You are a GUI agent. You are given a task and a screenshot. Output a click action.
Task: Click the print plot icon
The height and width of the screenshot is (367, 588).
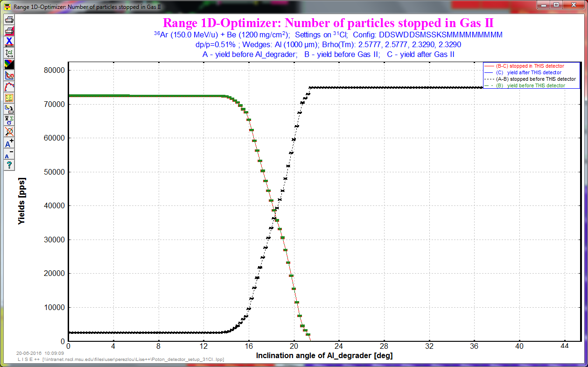(9, 20)
